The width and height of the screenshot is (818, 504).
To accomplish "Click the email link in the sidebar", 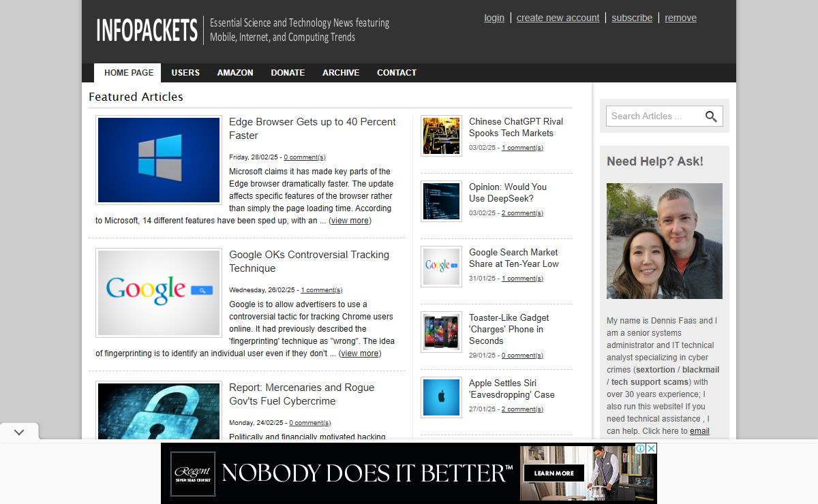I will [699, 431].
